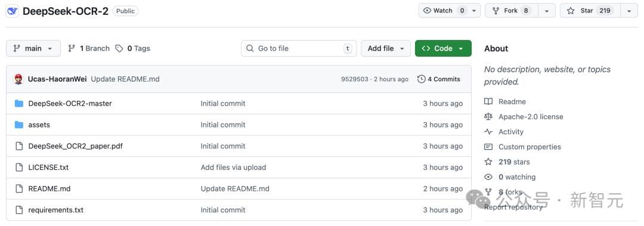Image resolution: width=644 pixels, height=226 pixels.
Task: Click the Activity pulse icon
Action: [x=488, y=132]
